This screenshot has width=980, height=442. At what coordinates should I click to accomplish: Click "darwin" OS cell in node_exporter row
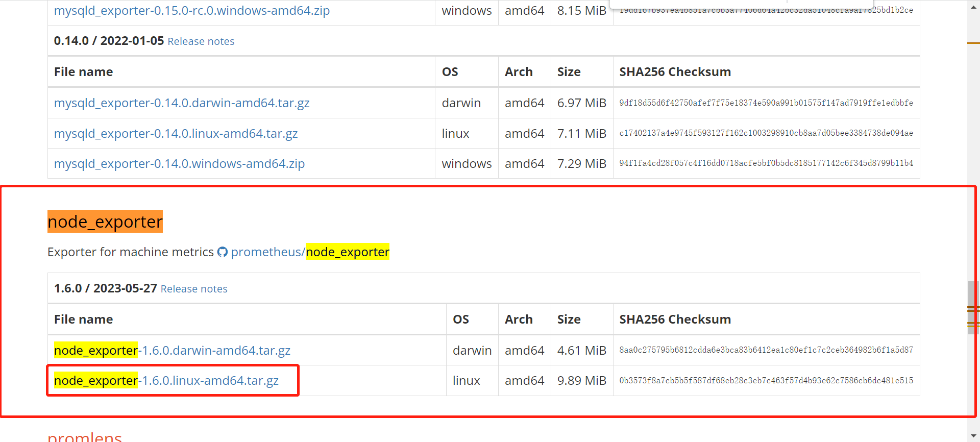click(472, 350)
